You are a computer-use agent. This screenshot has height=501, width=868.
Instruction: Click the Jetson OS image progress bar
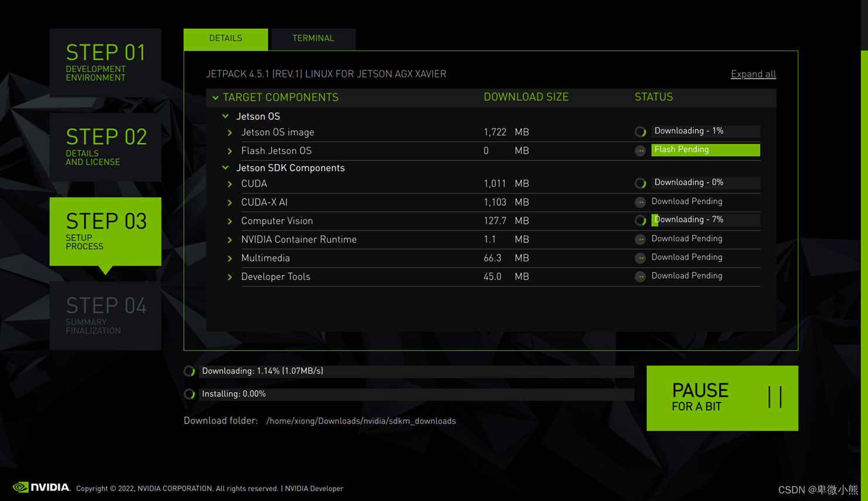[x=706, y=131]
